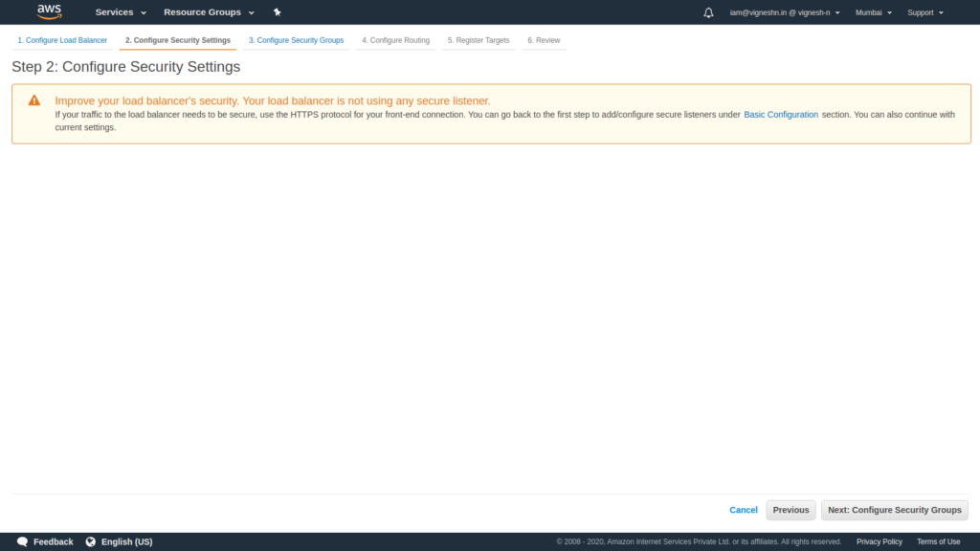Open the Privacy Policy link
The height and width of the screenshot is (551, 980).
[x=879, y=541]
